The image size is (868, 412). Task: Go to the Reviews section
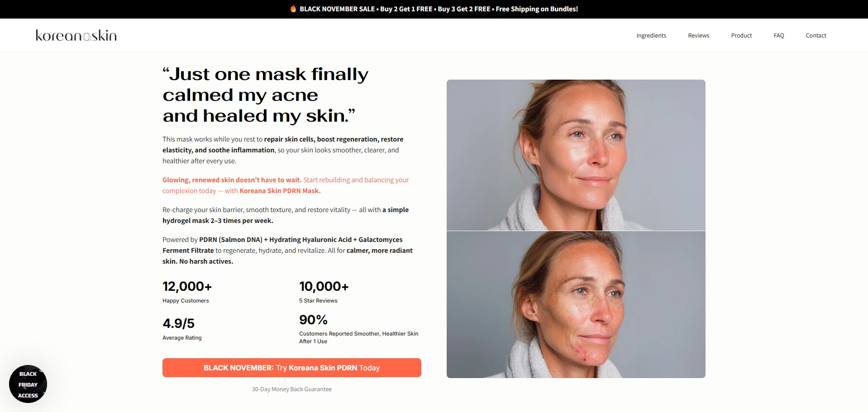[x=698, y=35]
